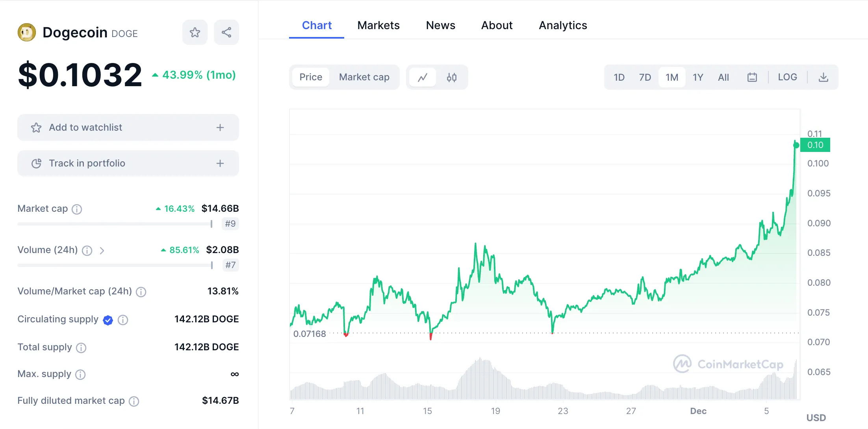Screen dimensions: 868x429
Task: Select the Price display mode
Action: click(x=310, y=77)
